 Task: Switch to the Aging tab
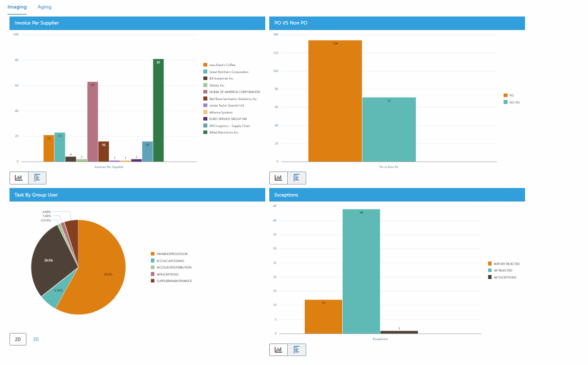click(44, 7)
